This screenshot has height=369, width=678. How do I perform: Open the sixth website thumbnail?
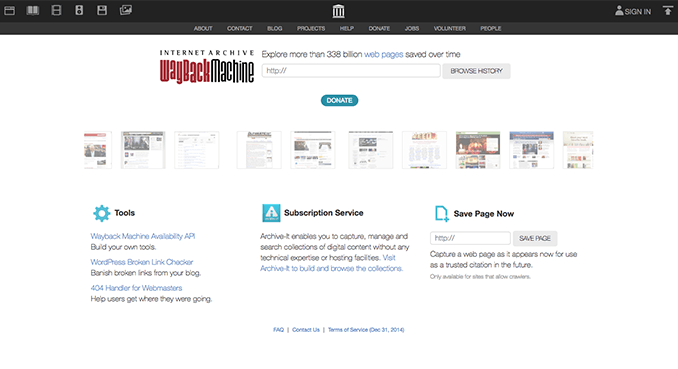click(371, 150)
